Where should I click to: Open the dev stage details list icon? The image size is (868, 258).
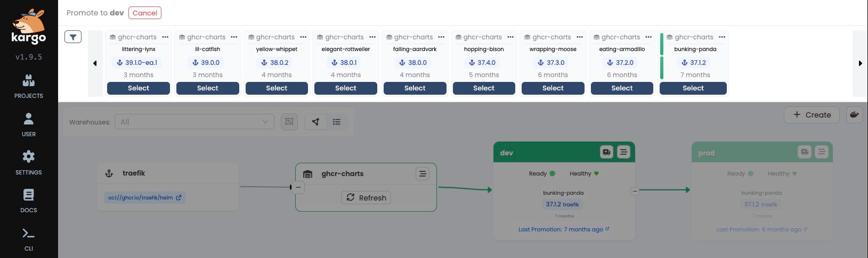click(623, 153)
